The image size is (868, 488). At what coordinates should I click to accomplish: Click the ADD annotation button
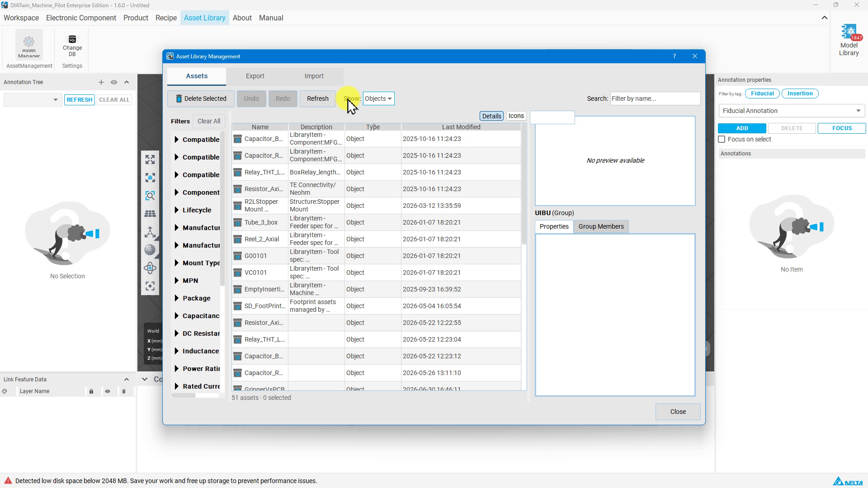coord(742,128)
